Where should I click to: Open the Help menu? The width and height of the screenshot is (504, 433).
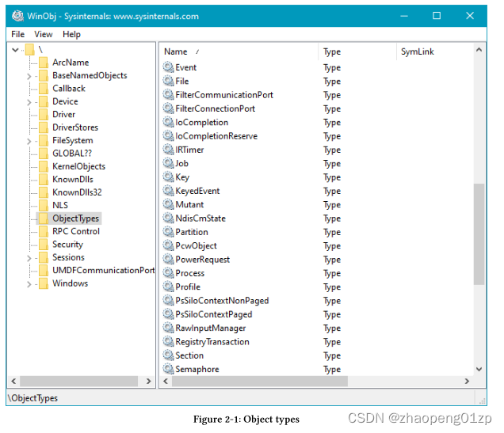(71, 34)
